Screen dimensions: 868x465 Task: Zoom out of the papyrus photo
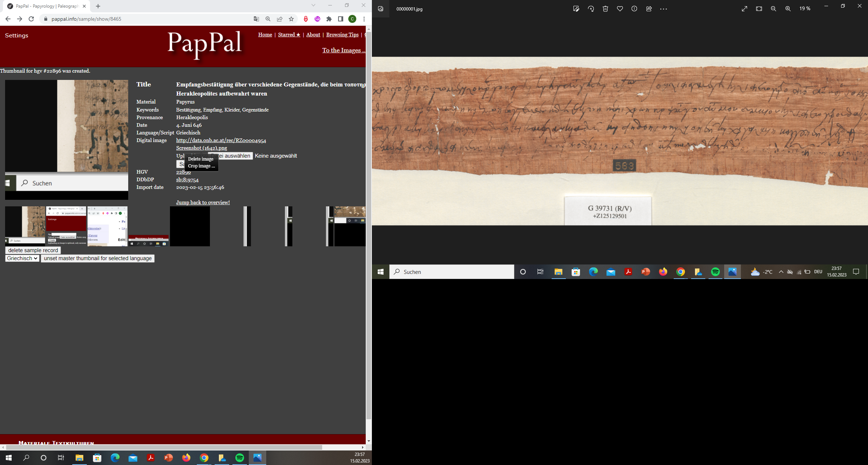(774, 9)
